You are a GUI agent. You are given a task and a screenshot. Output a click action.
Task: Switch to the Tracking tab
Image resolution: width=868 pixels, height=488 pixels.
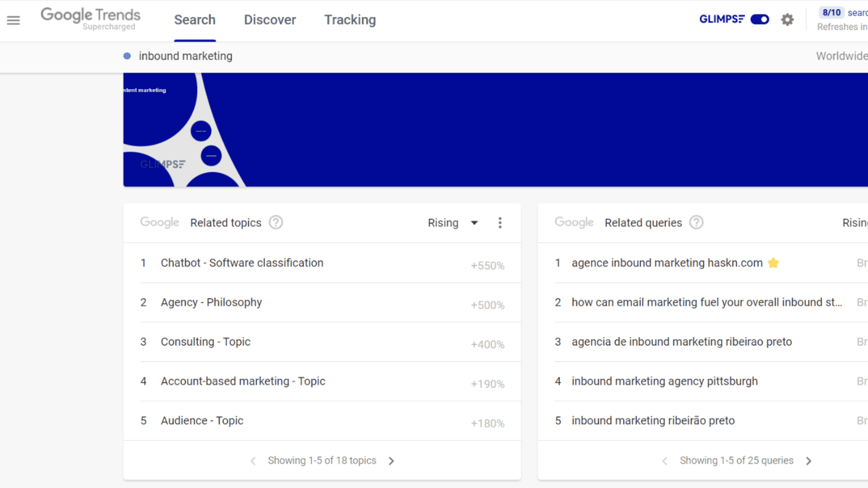(x=350, y=20)
